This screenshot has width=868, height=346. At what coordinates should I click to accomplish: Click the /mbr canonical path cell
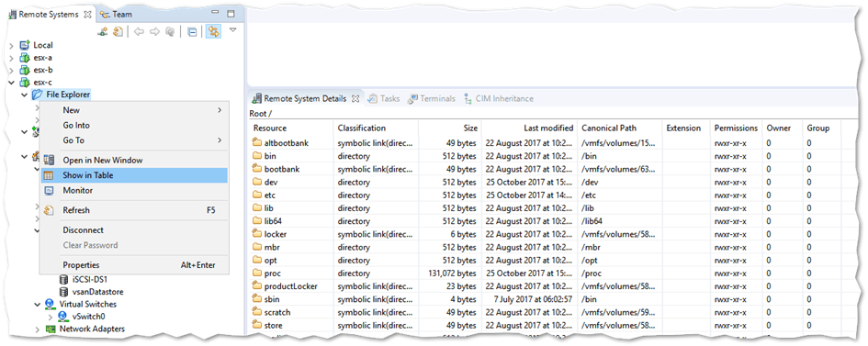(x=591, y=247)
